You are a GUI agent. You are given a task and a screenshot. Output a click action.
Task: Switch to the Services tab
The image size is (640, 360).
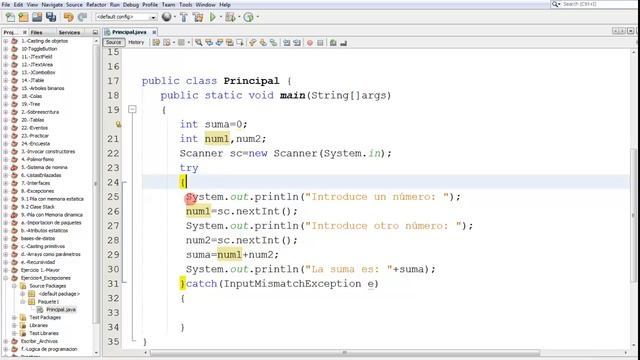point(69,32)
